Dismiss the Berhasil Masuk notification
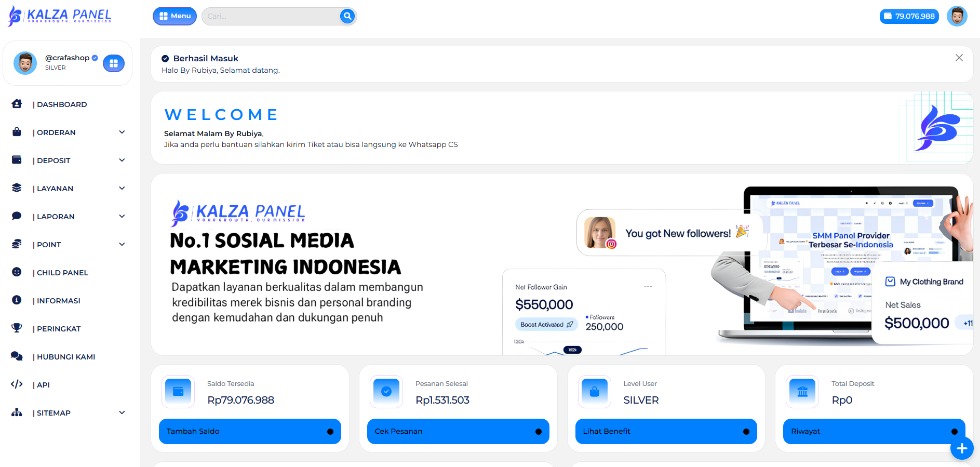Screen dimensions: 980x467 [x=959, y=58]
